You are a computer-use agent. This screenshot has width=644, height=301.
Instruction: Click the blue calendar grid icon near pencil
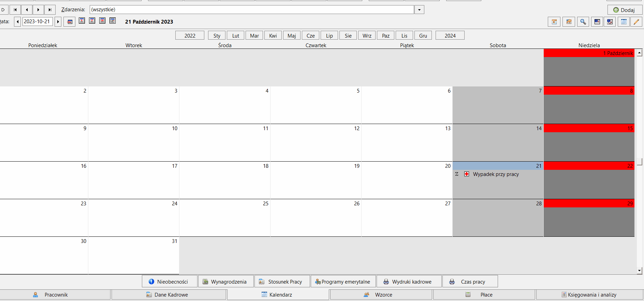click(624, 22)
